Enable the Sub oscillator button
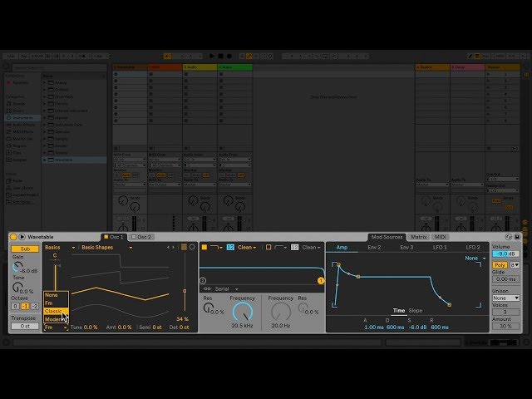The height and width of the screenshot is (399, 532). click(x=25, y=249)
